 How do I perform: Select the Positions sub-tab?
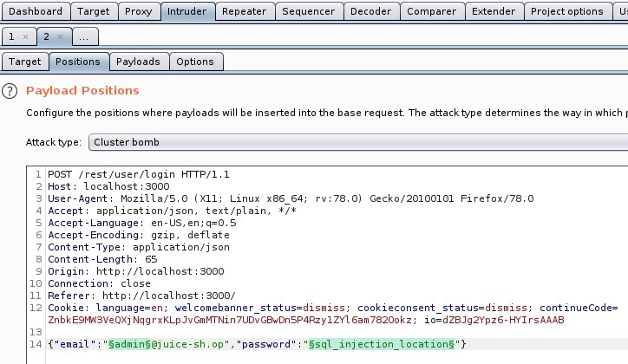[x=78, y=62]
